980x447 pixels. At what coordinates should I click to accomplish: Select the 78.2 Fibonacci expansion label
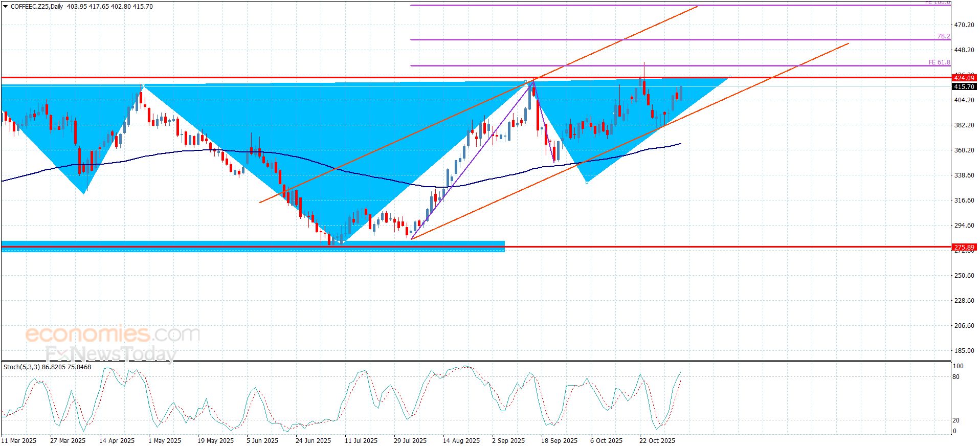point(943,36)
